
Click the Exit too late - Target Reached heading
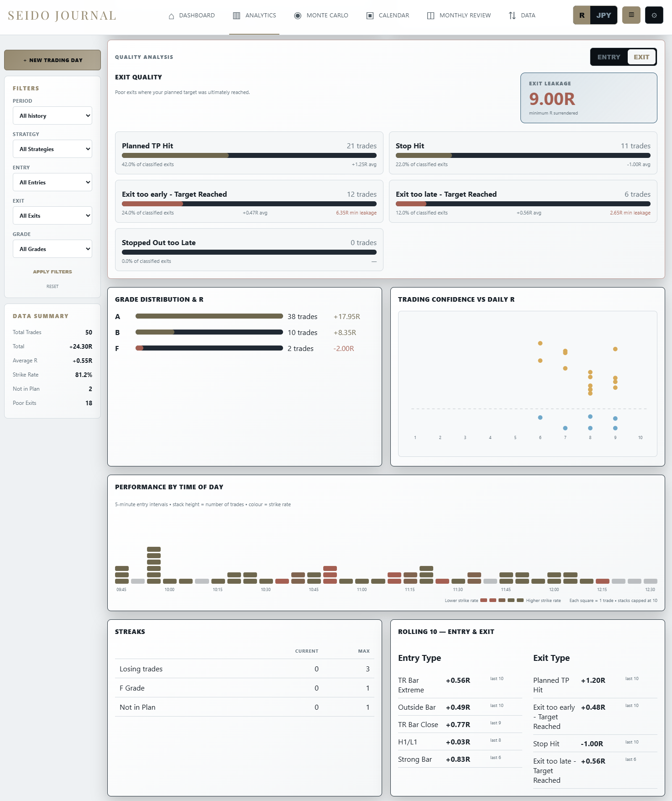pyautogui.click(x=446, y=194)
